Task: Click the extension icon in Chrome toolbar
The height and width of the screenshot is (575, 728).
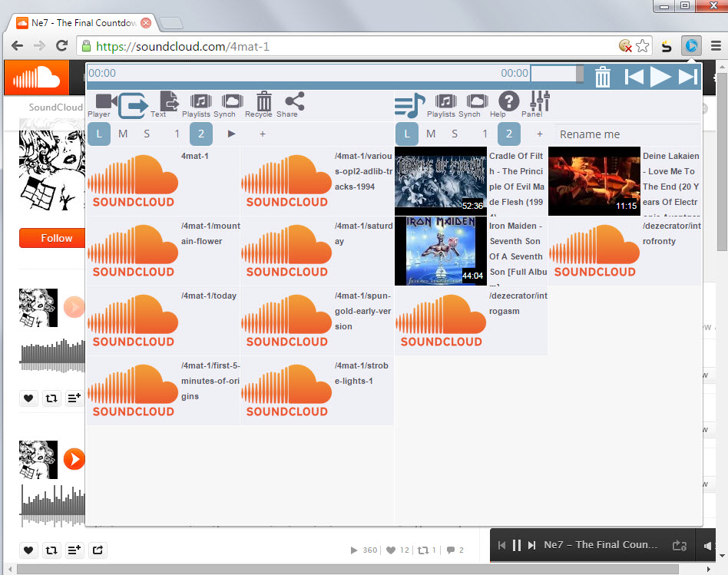Action: (x=691, y=45)
